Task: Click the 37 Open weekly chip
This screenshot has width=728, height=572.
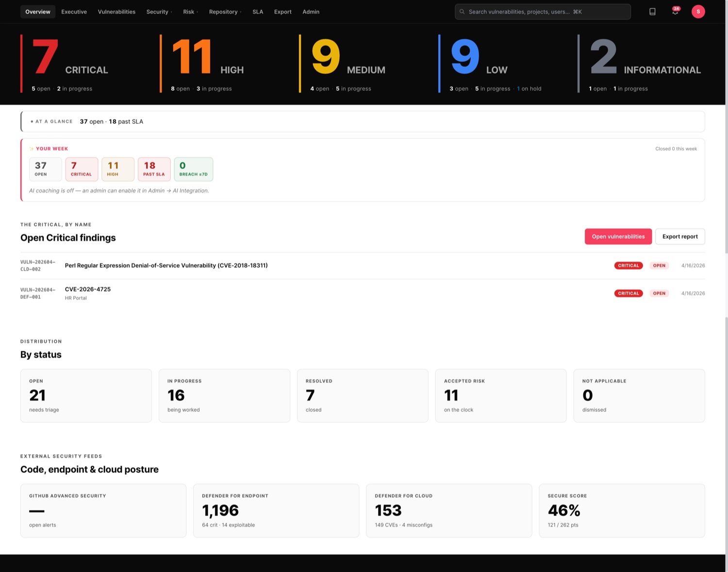Action: pos(46,169)
